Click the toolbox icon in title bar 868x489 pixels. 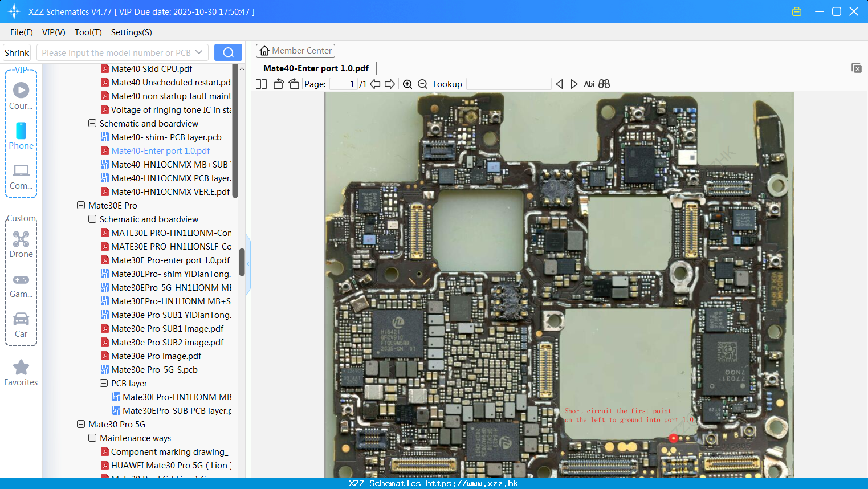797,11
